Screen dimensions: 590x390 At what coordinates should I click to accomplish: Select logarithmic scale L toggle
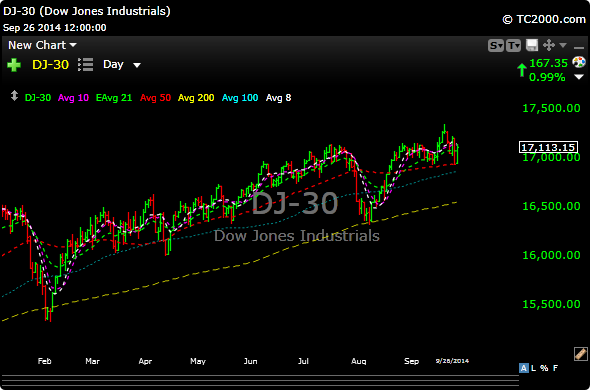(x=534, y=368)
